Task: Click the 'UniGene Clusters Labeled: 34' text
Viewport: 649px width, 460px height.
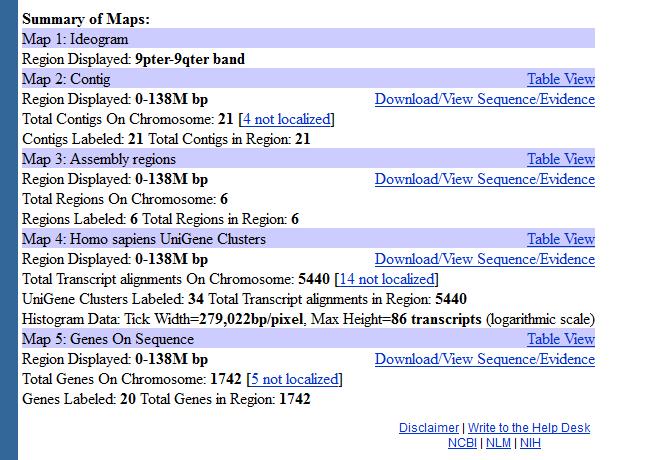Action: tap(113, 299)
